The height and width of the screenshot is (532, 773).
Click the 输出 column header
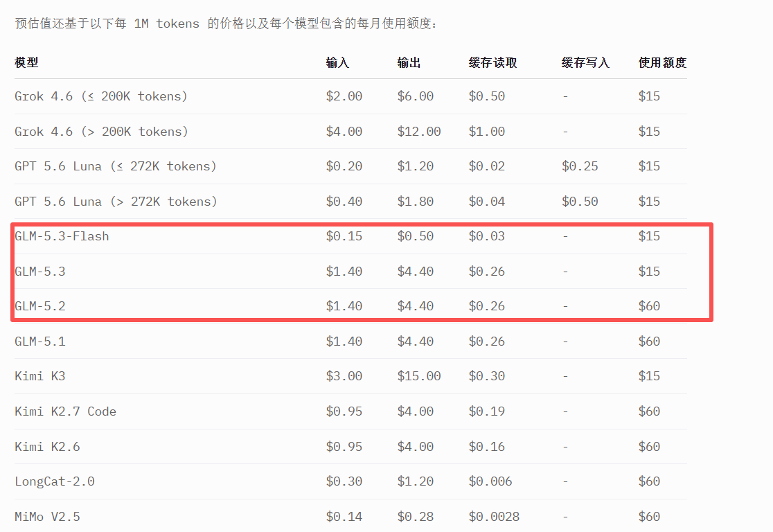tap(409, 62)
